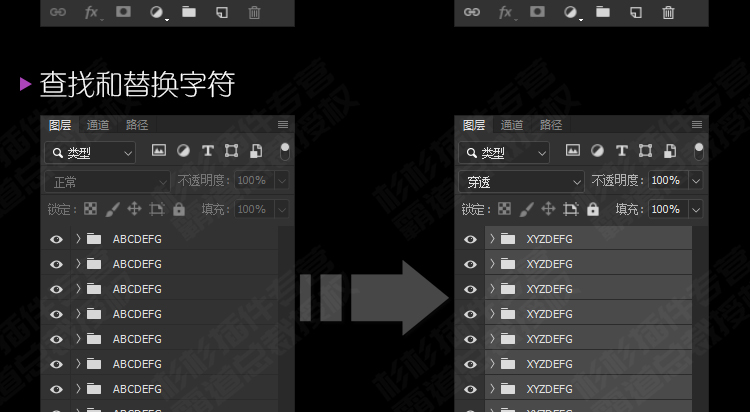750x412 pixels.
Task: Filter shape layers in right Layers panel
Action: (x=645, y=151)
